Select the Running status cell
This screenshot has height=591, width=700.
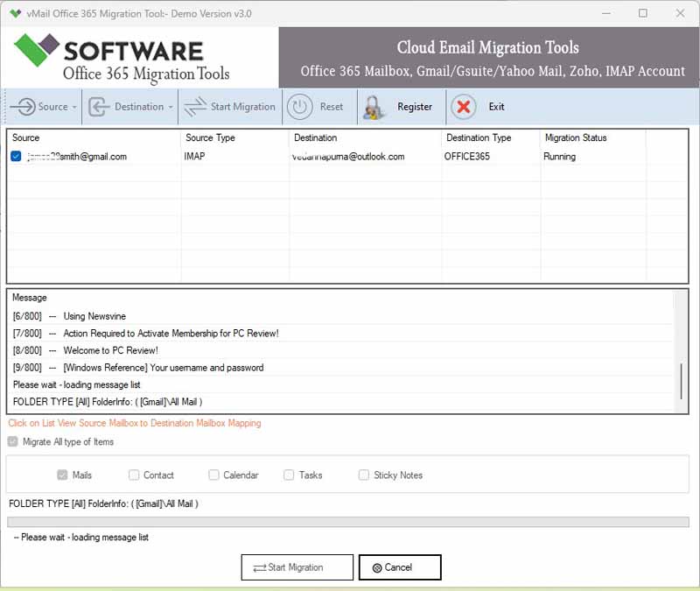coord(559,157)
